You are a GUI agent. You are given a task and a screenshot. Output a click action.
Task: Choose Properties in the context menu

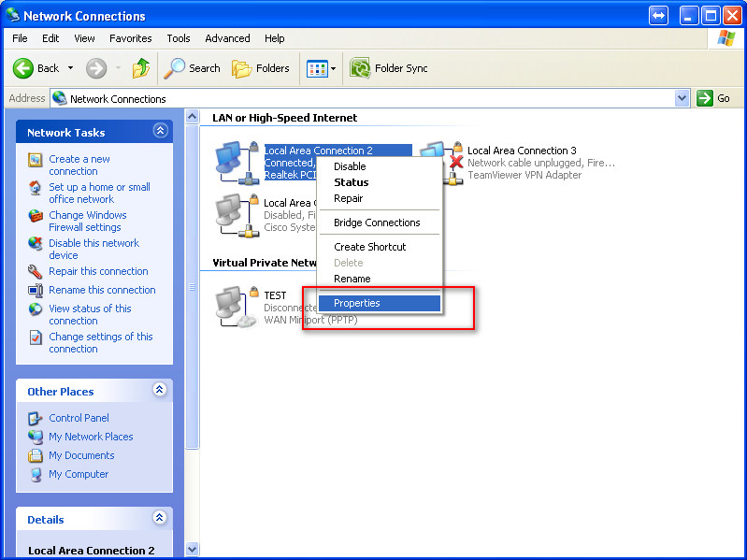(x=380, y=303)
